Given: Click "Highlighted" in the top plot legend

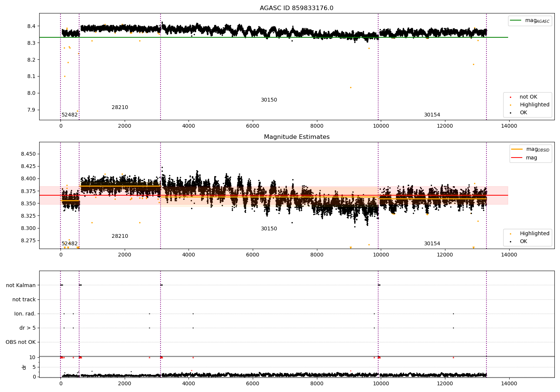Looking at the screenshot, I should tap(535, 105).
